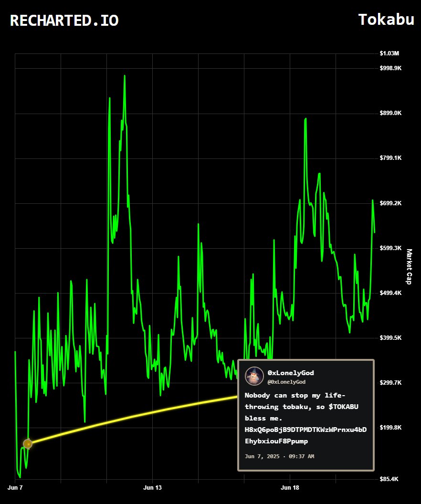421x504 pixels.
Task: Open the 0xLonelyGod avatar image
Action: pyautogui.click(x=254, y=376)
